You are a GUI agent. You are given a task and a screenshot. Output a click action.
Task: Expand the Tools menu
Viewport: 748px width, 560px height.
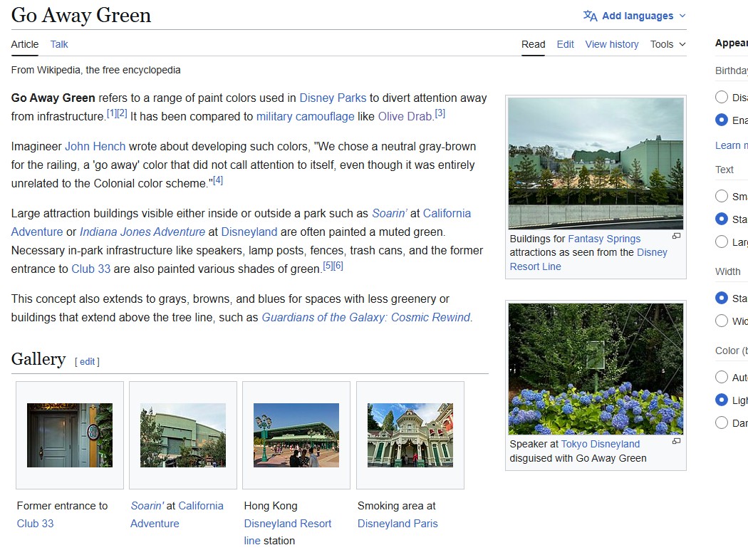point(668,44)
